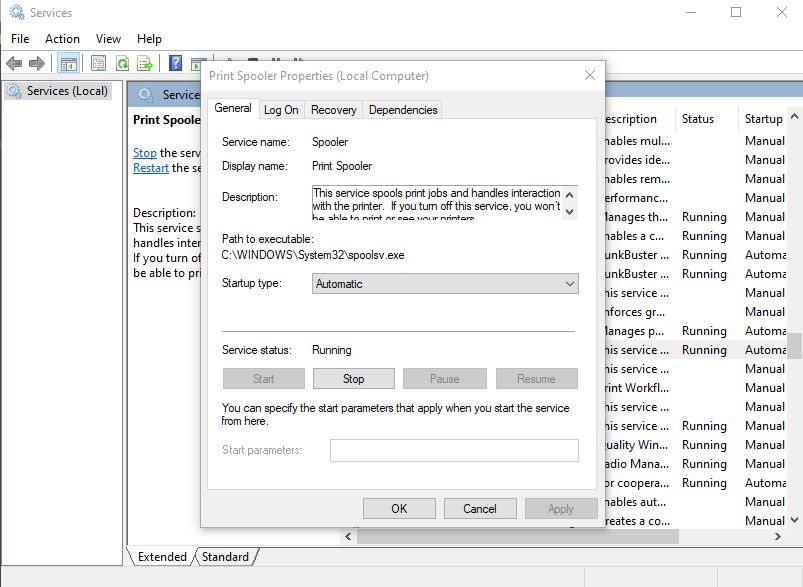Select the row with description "reates a co..."
This screenshot has width=803, height=587.
[x=695, y=520]
